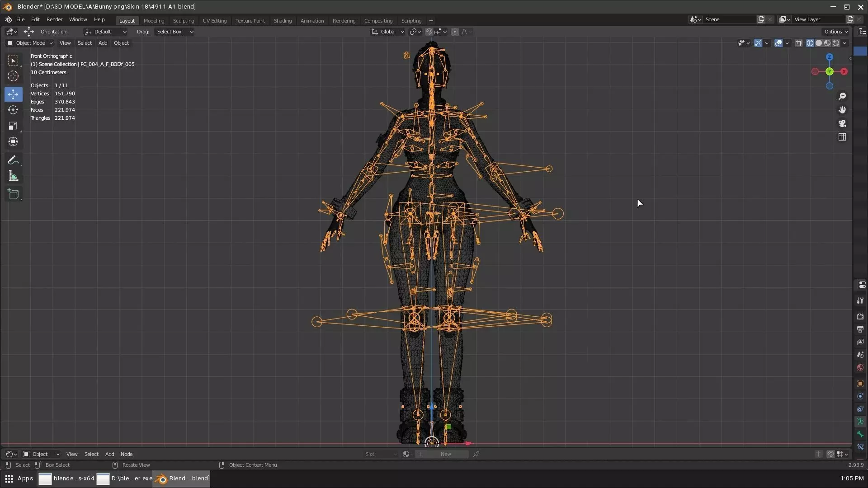Open the viewport shading options arrow
Viewport: 868px width, 488px height.
(844, 43)
